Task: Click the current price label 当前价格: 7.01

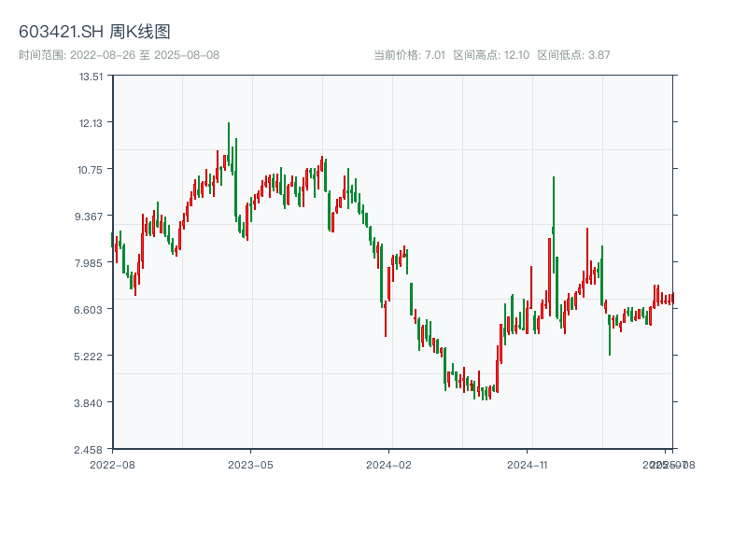Action: point(409,55)
